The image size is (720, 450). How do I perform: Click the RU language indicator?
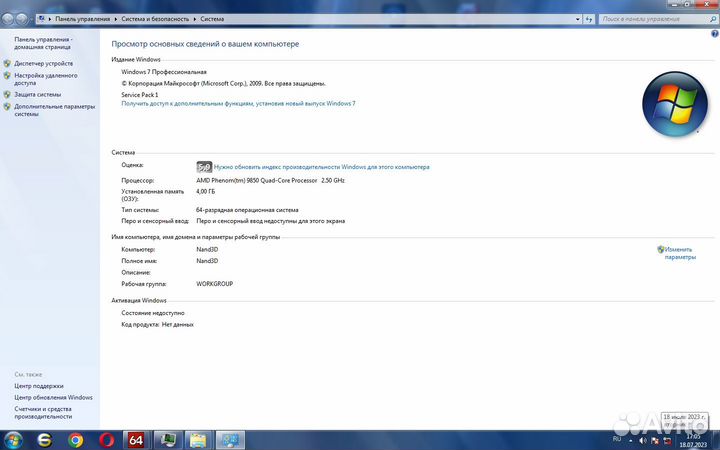pyautogui.click(x=617, y=439)
